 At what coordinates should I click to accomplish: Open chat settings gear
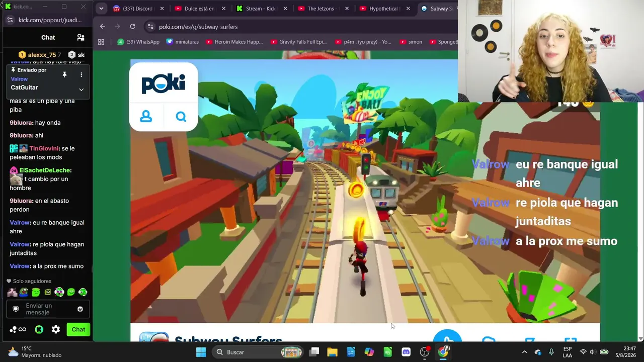pos(56,329)
